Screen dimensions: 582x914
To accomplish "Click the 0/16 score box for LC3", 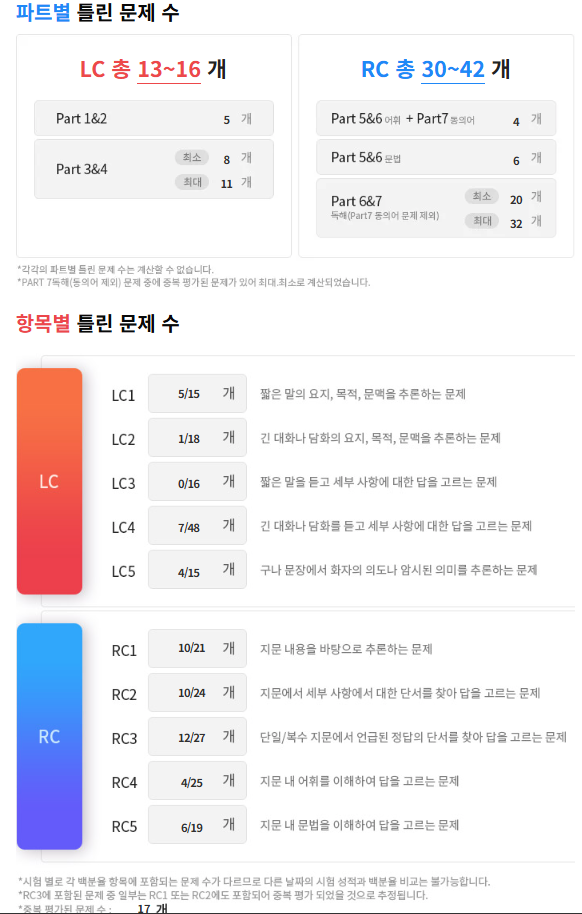I will (197, 481).
